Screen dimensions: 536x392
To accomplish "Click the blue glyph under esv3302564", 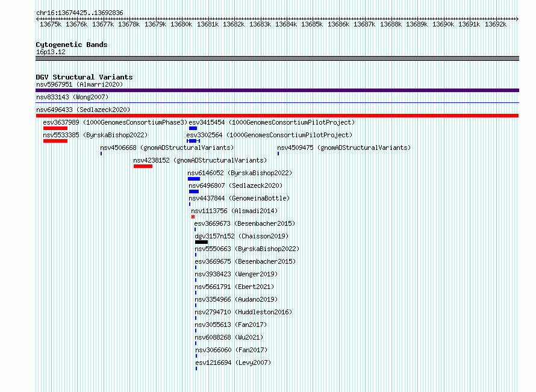I will tap(193, 141).
